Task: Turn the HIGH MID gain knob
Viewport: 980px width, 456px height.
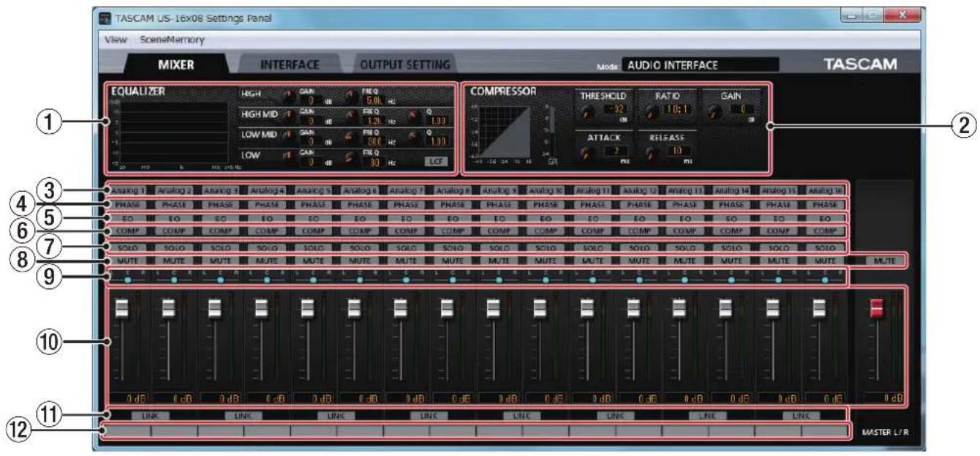Action: (x=288, y=115)
